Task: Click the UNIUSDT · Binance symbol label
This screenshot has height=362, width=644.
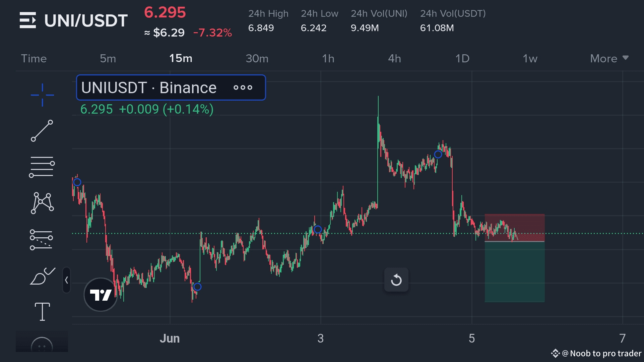Action: [149, 88]
